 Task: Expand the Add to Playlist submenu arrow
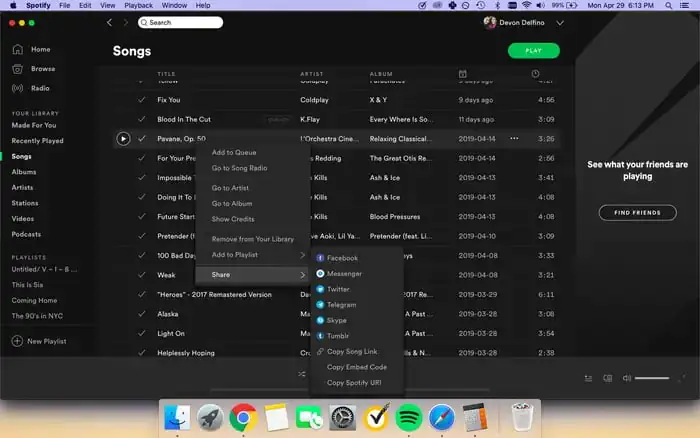click(303, 255)
